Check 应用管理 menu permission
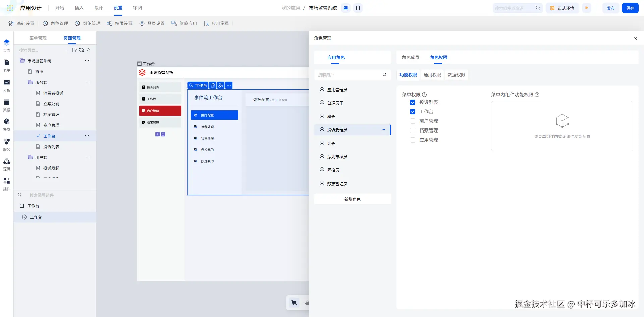 point(413,140)
